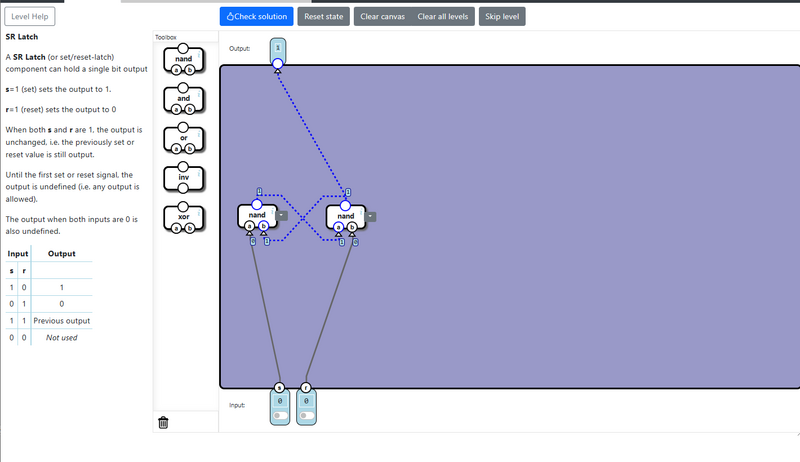Click input b of toolbox xor gate

(190, 228)
